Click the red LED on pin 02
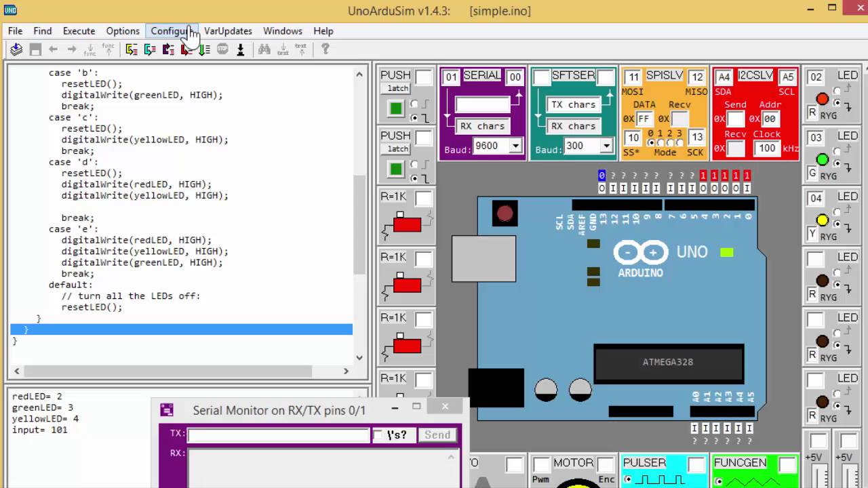The height and width of the screenshot is (488, 868). pyautogui.click(x=822, y=100)
